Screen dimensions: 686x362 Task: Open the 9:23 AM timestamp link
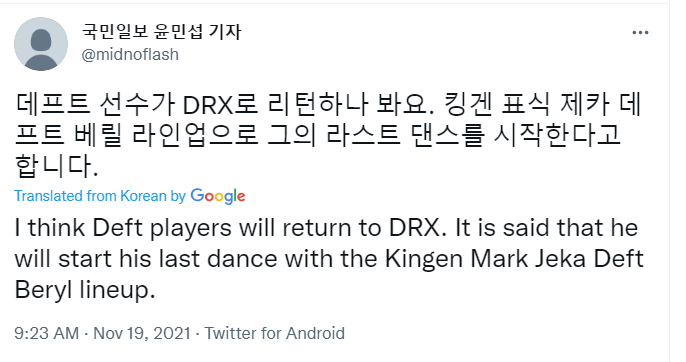coord(47,333)
